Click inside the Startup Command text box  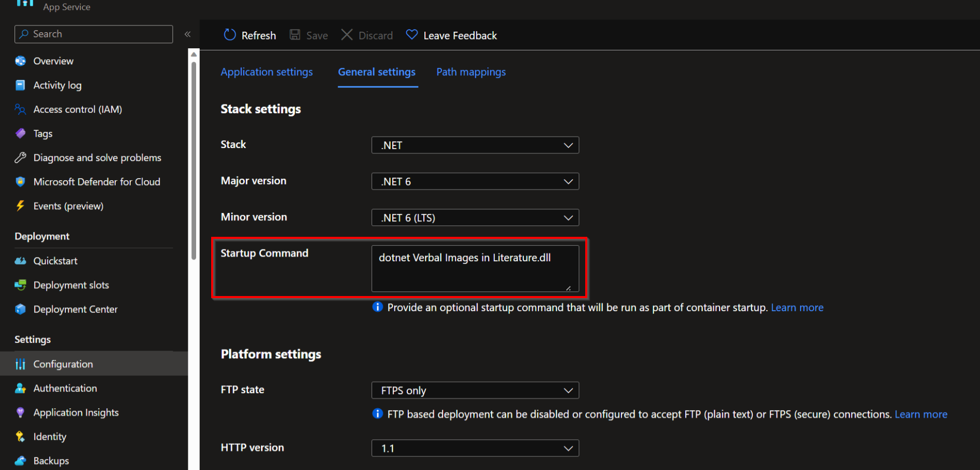475,268
